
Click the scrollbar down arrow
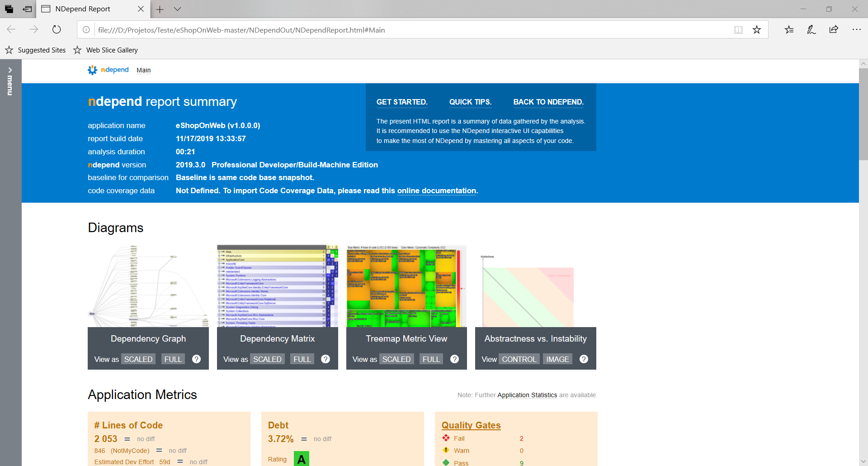click(863, 461)
